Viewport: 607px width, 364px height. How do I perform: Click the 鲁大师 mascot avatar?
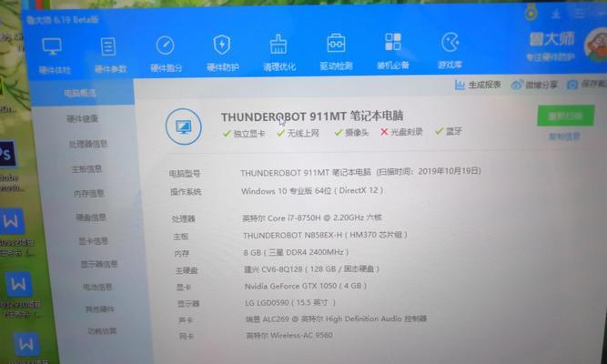click(x=596, y=45)
